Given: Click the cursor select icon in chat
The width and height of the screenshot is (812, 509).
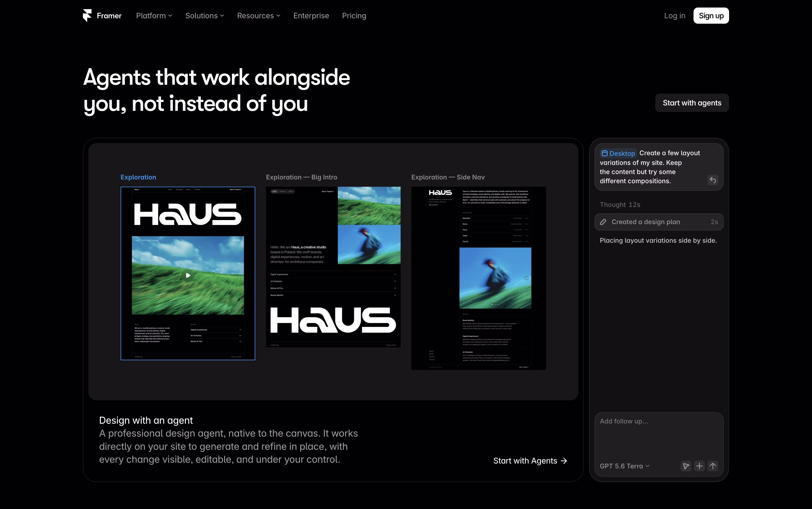Looking at the screenshot, I should coord(686,466).
